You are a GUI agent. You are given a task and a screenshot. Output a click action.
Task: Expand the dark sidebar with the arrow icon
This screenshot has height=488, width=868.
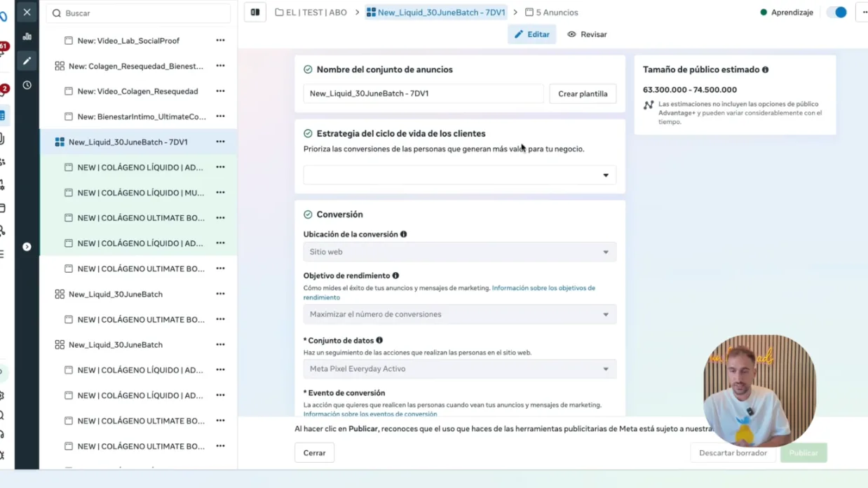(27, 247)
